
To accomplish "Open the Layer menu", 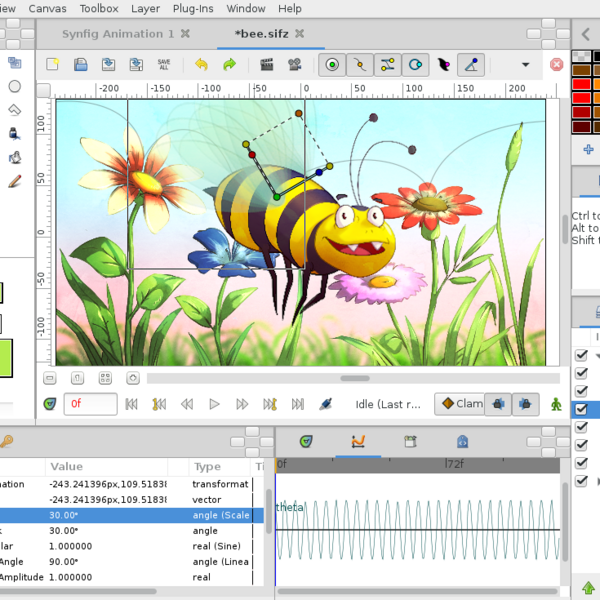I will pyautogui.click(x=145, y=8).
